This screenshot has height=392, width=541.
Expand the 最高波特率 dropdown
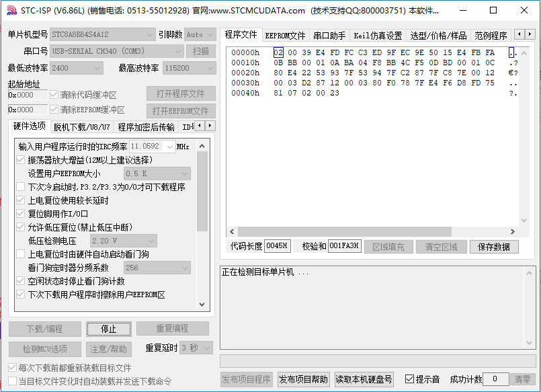pos(189,68)
